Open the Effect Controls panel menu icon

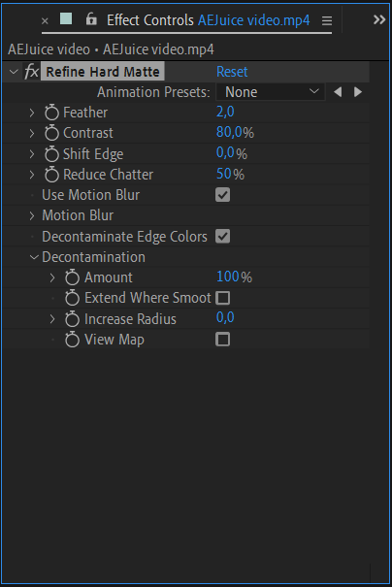(327, 20)
